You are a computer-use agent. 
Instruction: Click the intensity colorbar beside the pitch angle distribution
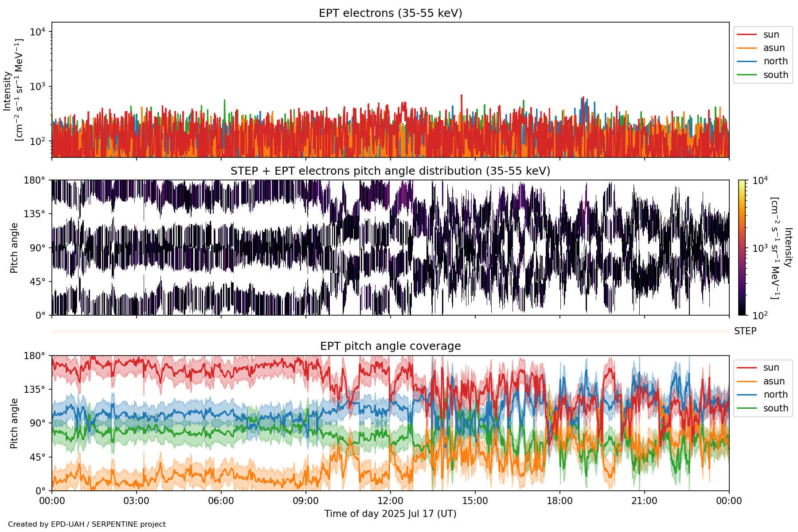(742, 247)
